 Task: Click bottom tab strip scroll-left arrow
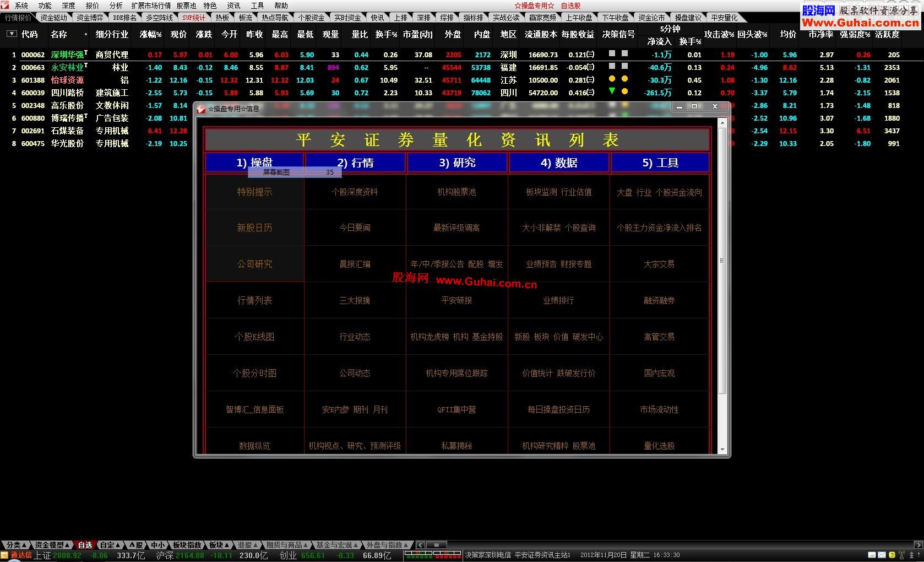[420, 545]
